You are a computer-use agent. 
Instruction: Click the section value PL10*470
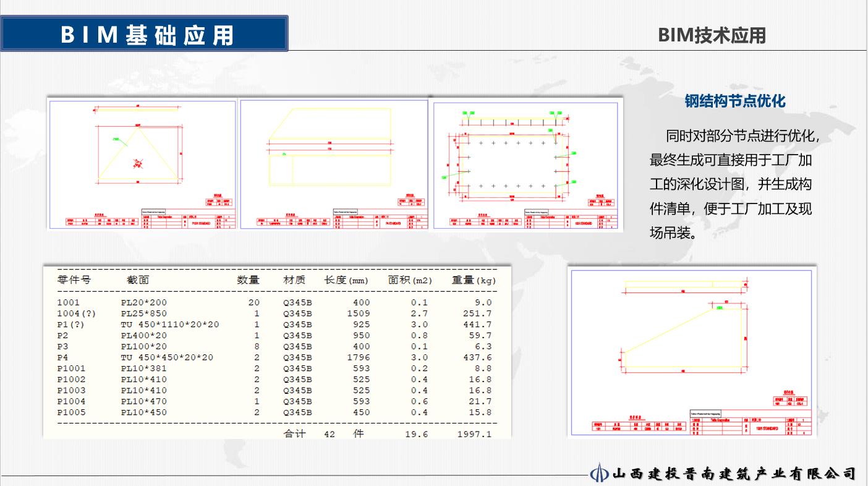pos(143,401)
